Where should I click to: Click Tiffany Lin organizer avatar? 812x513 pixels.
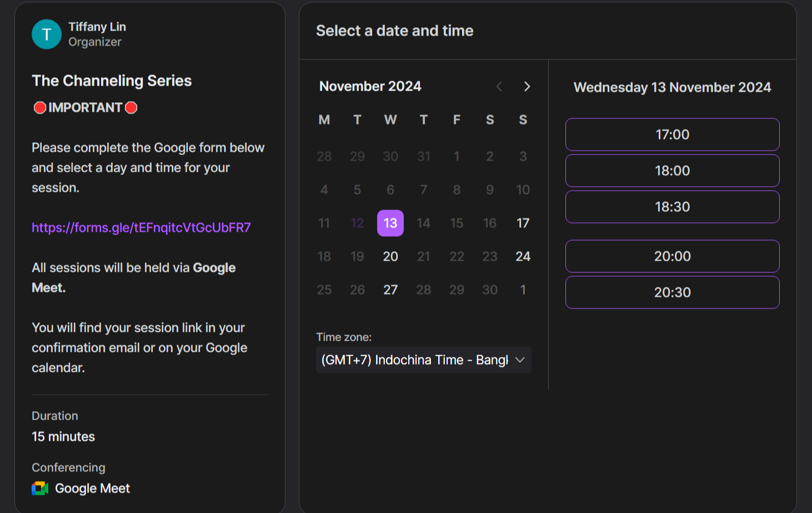47,34
